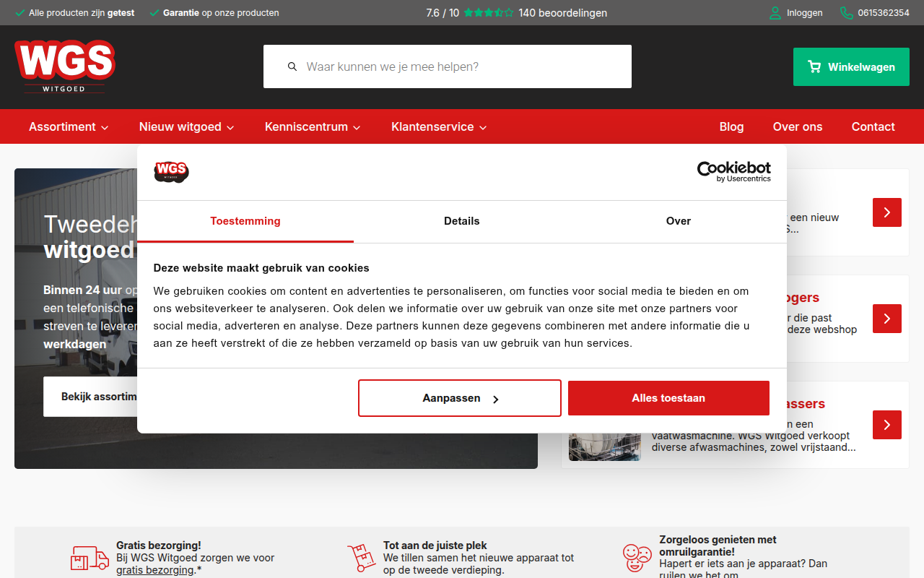Open the Contact page

click(873, 126)
